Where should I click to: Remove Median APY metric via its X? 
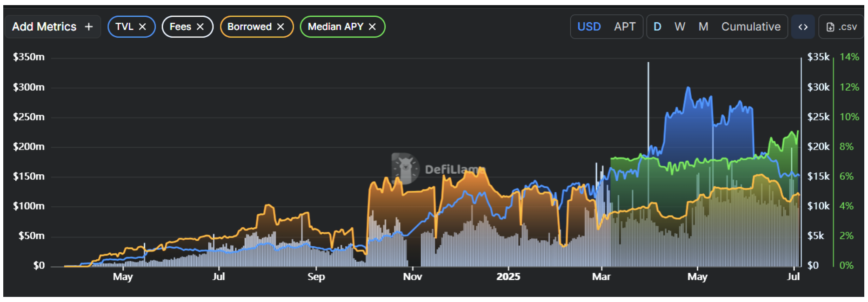tap(372, 27)
